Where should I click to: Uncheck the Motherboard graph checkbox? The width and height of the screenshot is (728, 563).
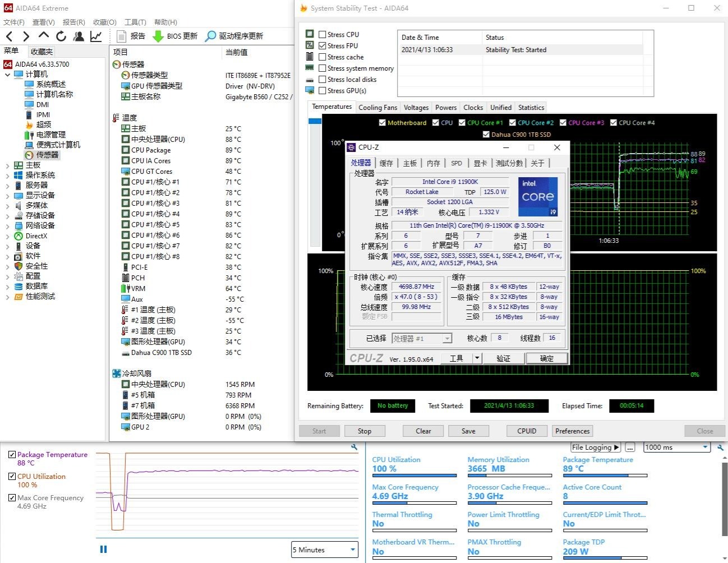[382, 122]
